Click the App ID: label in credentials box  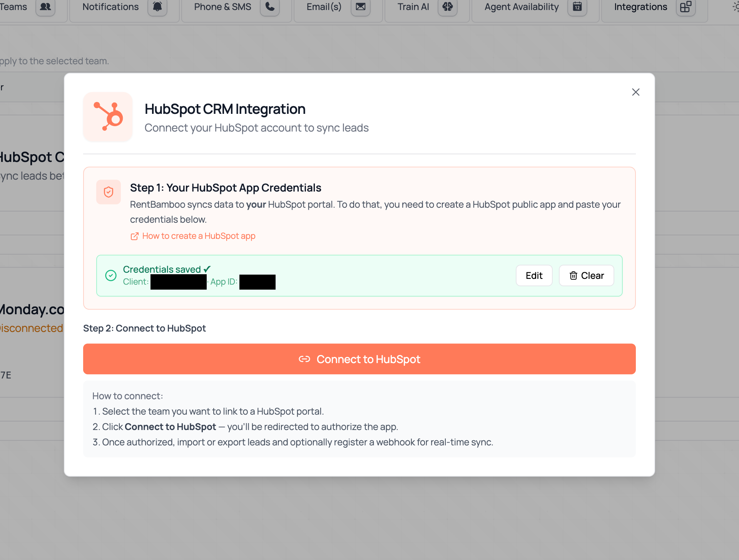[224, 282]
